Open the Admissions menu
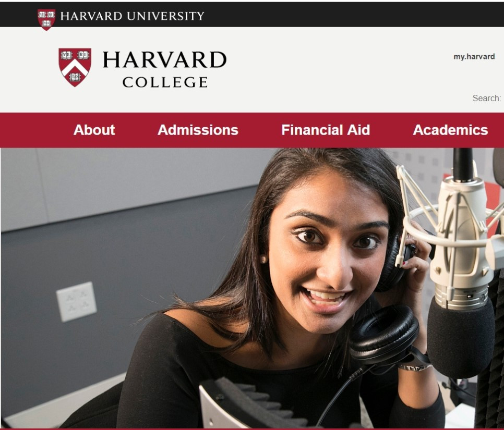Image resolution: width=504 pixels, height=430 pixels. coord(198,130)
